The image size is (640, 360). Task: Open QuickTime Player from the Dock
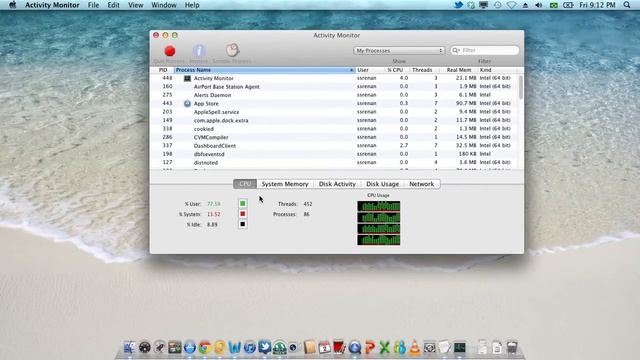coord(354,347)
